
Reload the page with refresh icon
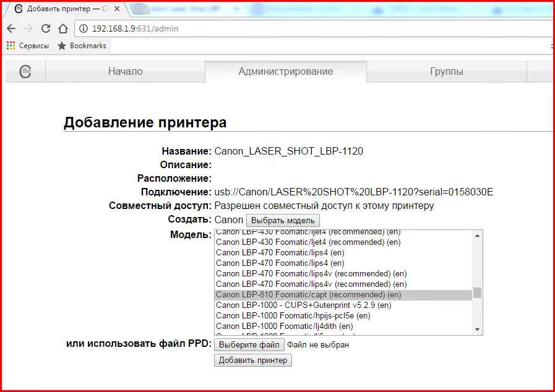46,28
